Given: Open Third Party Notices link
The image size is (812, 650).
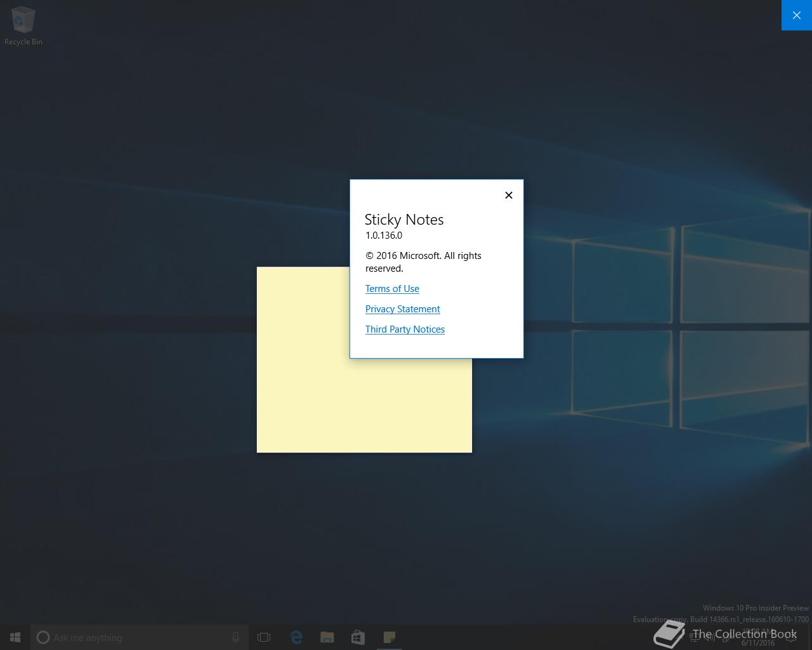Looking at the screenshot, I should click(x=405, y=329).
